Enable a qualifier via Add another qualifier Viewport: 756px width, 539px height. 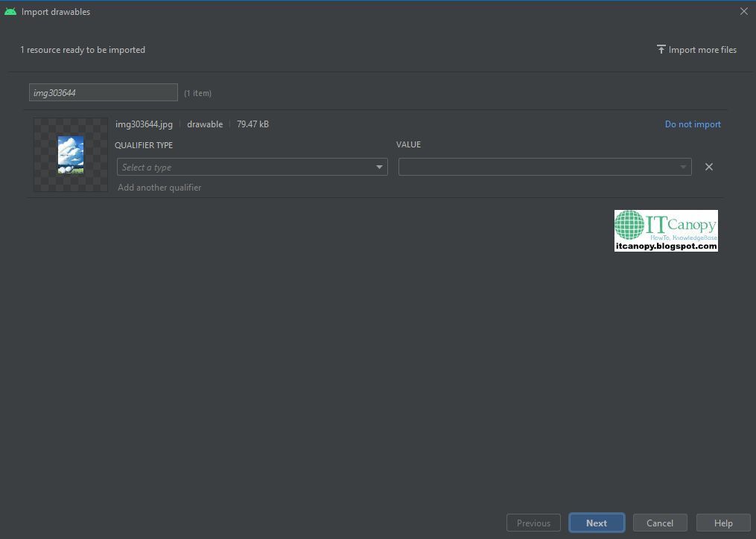click(x=159, y=187)
